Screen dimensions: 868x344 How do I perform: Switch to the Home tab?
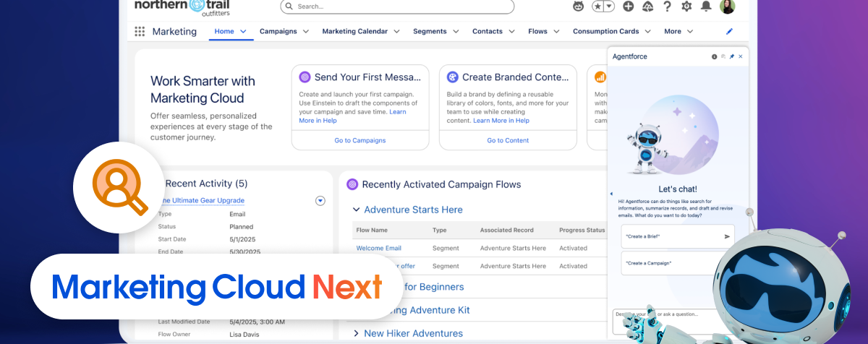(224, 32)
